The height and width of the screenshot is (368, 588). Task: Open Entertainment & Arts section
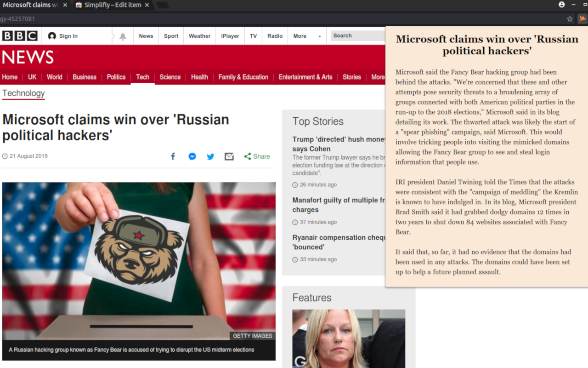(x=305, y=77)
